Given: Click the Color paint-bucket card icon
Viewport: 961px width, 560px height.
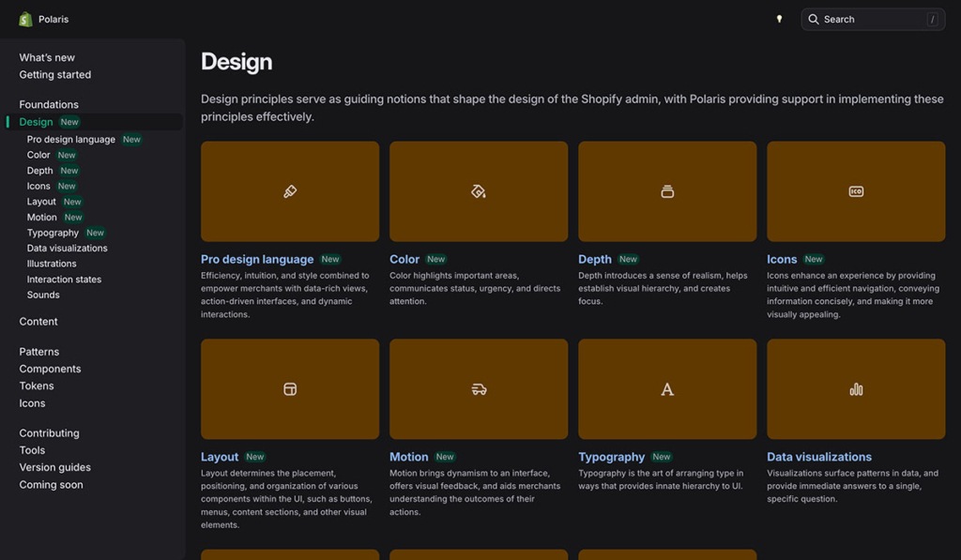Looking at the screenshot, I should (x=478, y=190).
